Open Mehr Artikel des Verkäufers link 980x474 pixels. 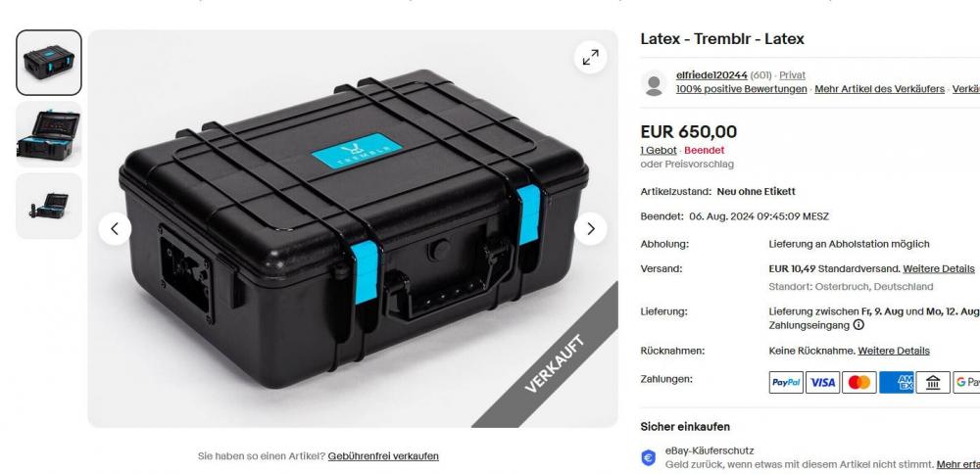pyautogui.click(x=879, y=89)
